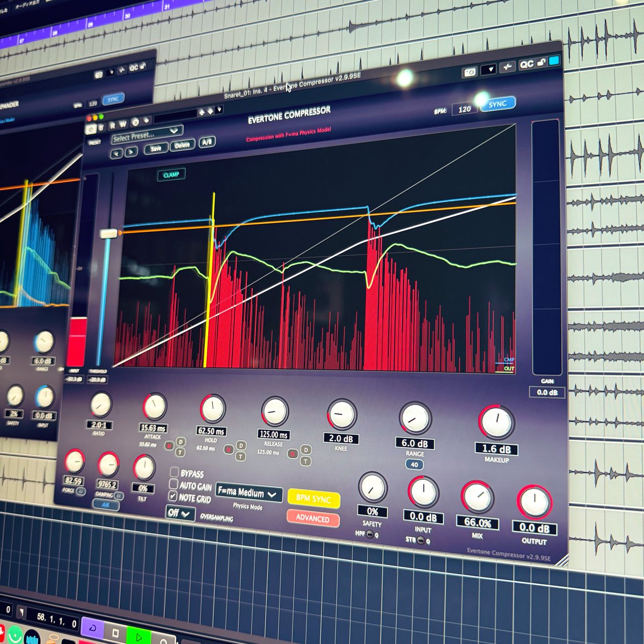Click QC icon in the Expander window
The height and width of the screenshot is (644, 644).
(x=134, y=68)
